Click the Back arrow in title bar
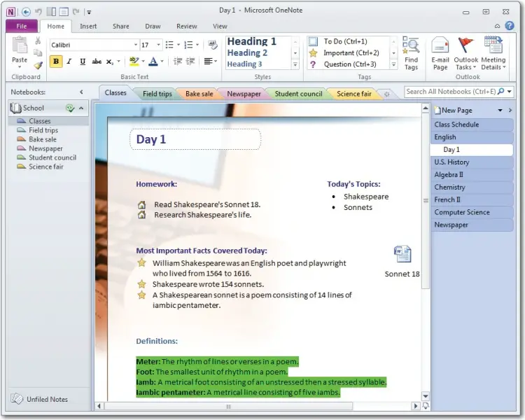525x420 pixels. [x=26, y=12]
